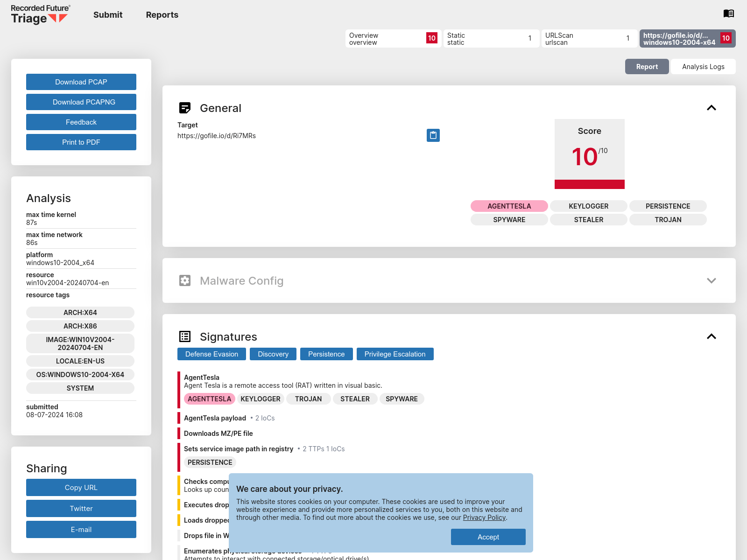The height and width of the screenshot is (560, 747).
Task: Open the documentation book icon
Action: (x=728, y=14)
